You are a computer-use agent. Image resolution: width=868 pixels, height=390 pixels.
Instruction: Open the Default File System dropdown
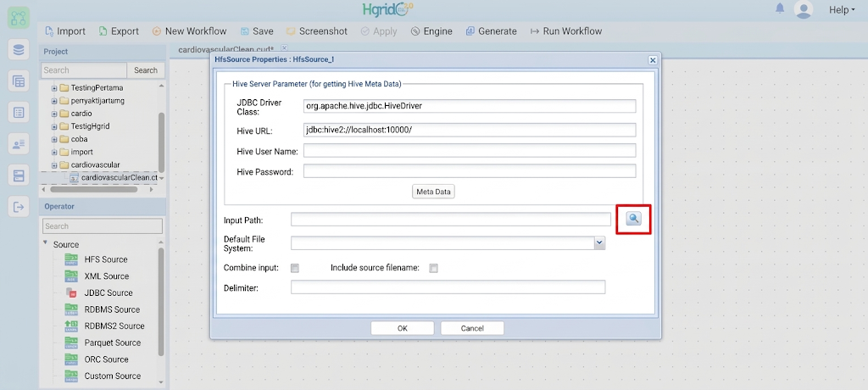pyautogui.click(x=599, y=242)
